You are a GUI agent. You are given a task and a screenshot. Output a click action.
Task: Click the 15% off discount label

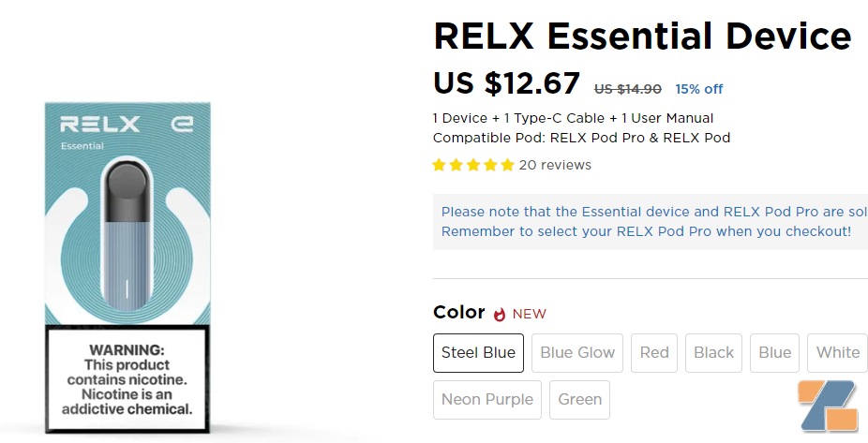(698, 89)
